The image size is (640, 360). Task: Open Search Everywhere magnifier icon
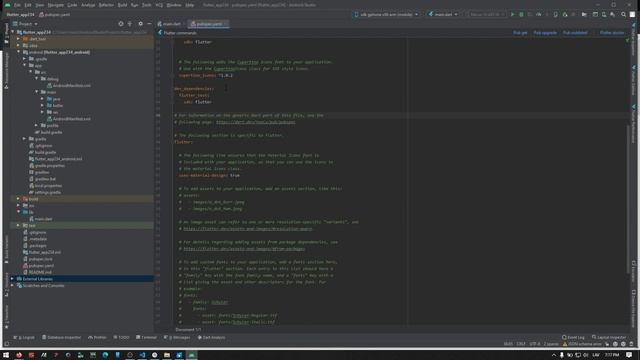pyautogui.click(x=623, y=14)
